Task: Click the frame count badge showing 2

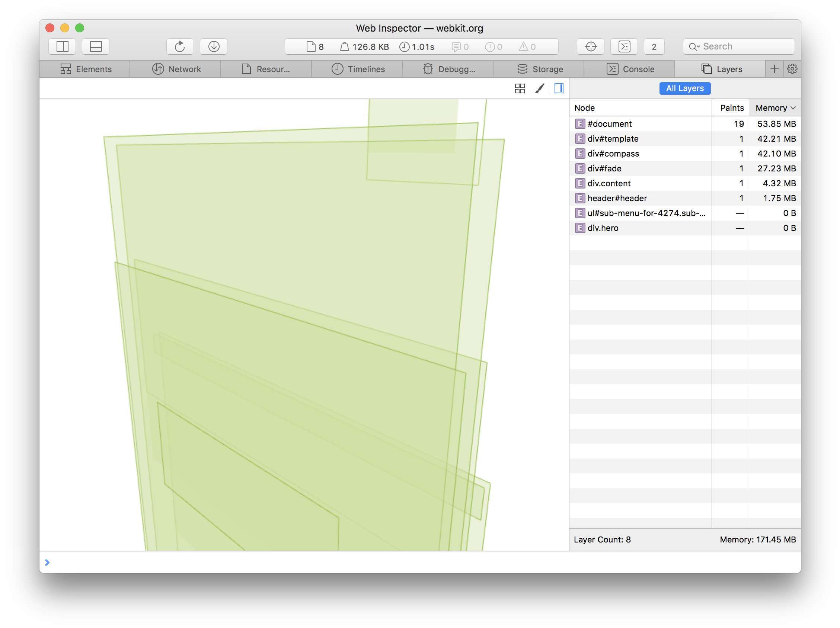Action: point(654,46)
